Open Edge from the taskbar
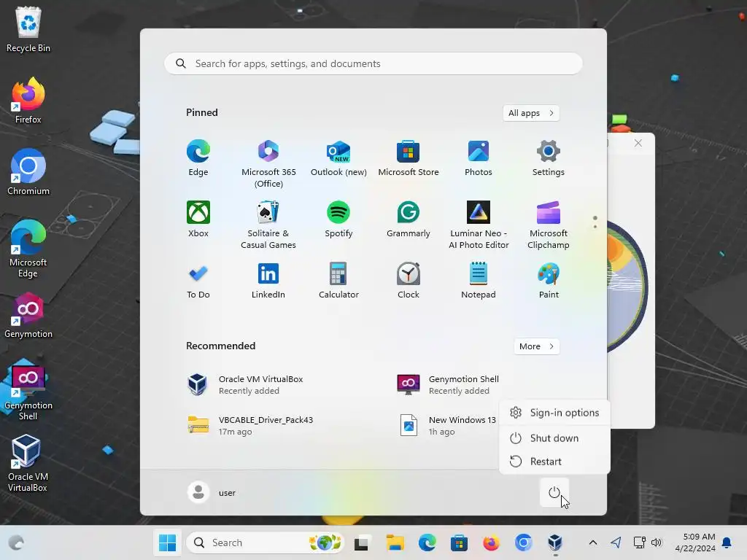This screenshot has width=747, height=560. coord(427,542)
